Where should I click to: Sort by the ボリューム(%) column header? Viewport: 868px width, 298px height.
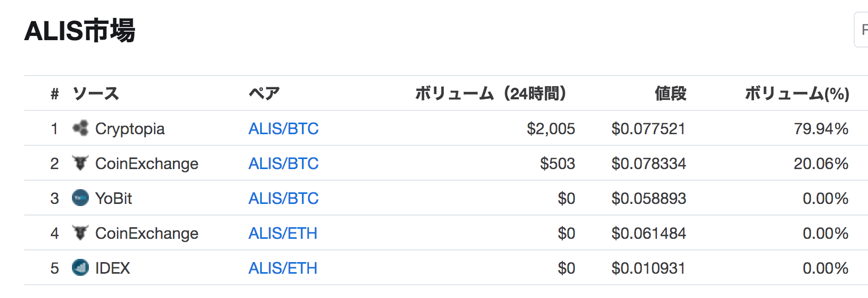pos(797,94)
